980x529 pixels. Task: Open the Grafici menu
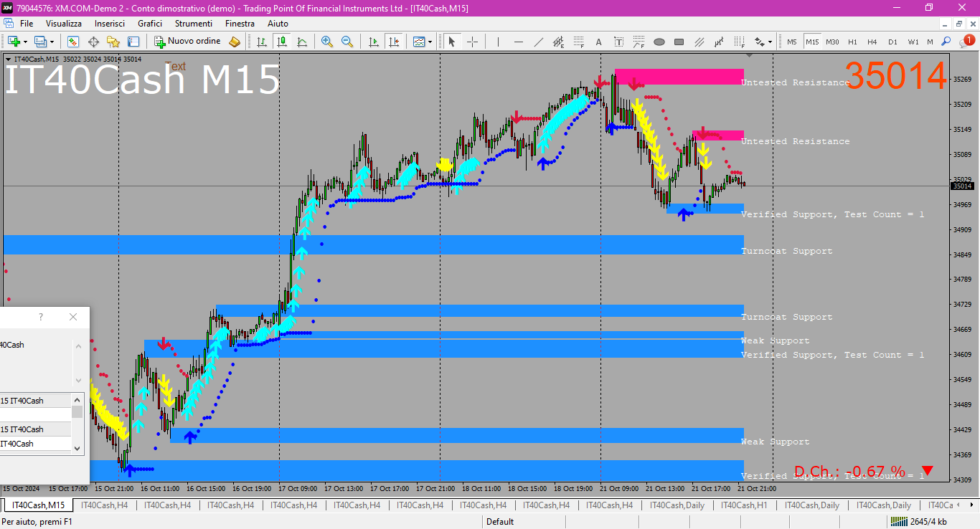[x=150, y=24]
